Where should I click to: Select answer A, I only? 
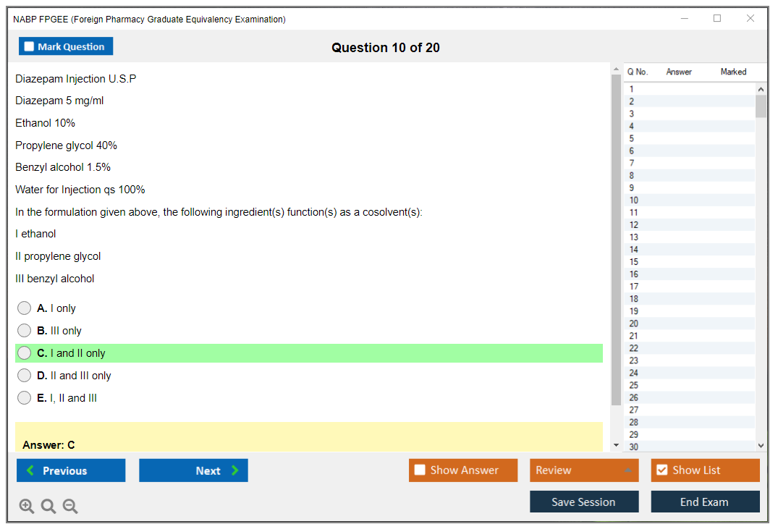[25, 308]
